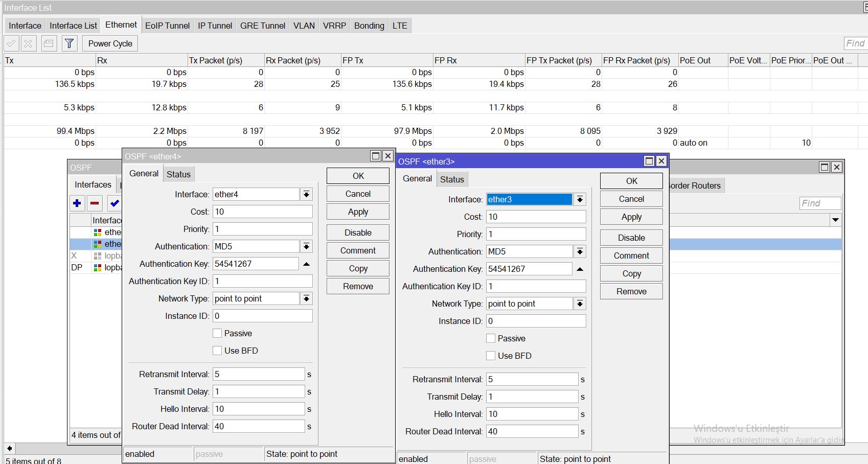Switch to the VLAN tab
This screenshot has width=868, height=464.
pyautogui.click(x=304, y=26)
